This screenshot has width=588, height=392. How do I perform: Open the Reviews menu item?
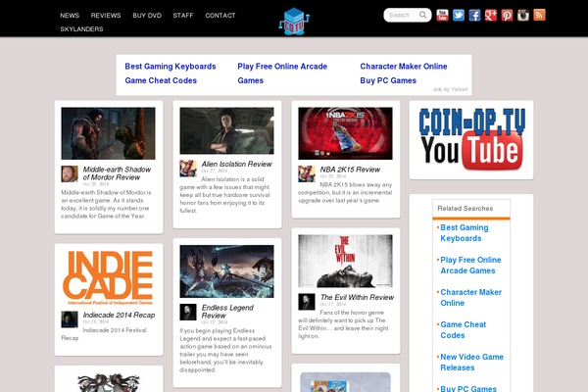pyautogui.click(x=106, y=16)
